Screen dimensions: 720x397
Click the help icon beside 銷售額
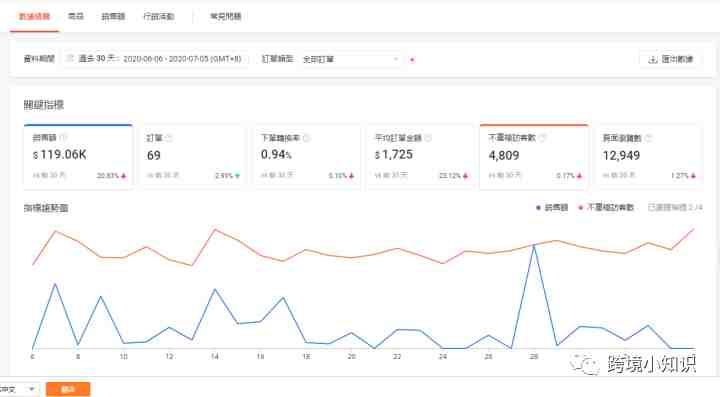click(x=63, y=137)
